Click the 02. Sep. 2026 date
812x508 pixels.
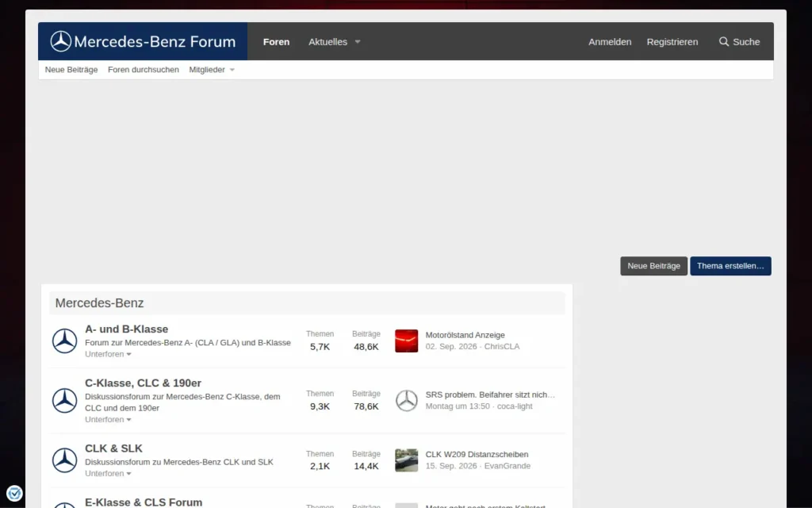coord(451,346)
